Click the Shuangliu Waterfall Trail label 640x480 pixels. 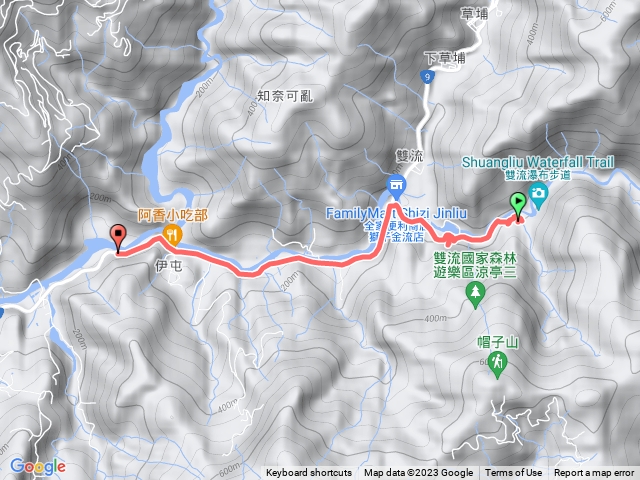(x=538, y=162)
